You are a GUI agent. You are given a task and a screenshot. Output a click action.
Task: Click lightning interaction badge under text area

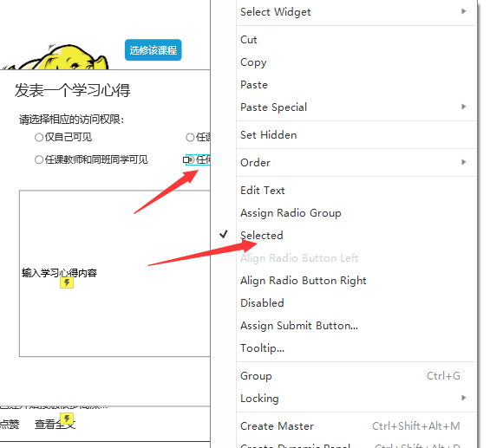[x=67, y=282]
